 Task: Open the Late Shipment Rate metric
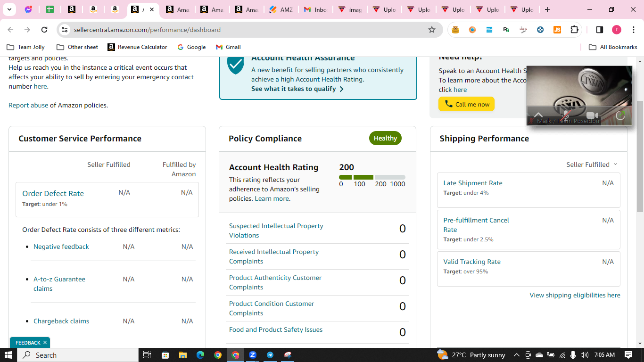(x=473, y=183)
